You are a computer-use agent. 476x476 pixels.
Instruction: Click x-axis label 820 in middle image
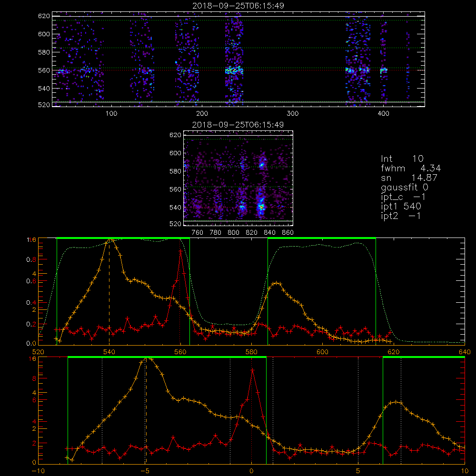[252, 233]
